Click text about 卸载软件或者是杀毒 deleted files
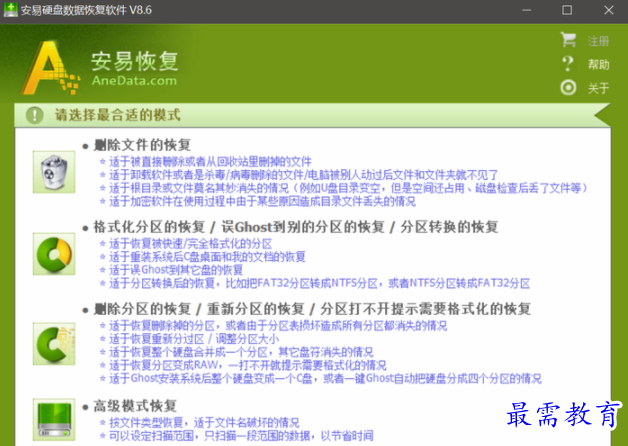This screenshot has height=446, width=628. click(x=304, y=175)
